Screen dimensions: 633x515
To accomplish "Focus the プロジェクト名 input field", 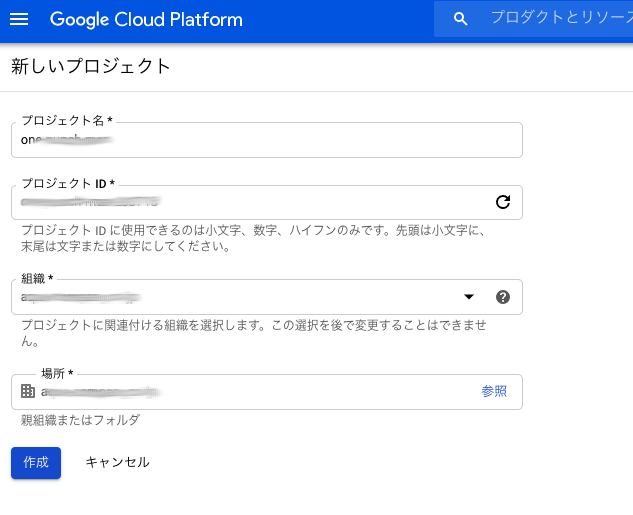I will click(x=267, y=140).
